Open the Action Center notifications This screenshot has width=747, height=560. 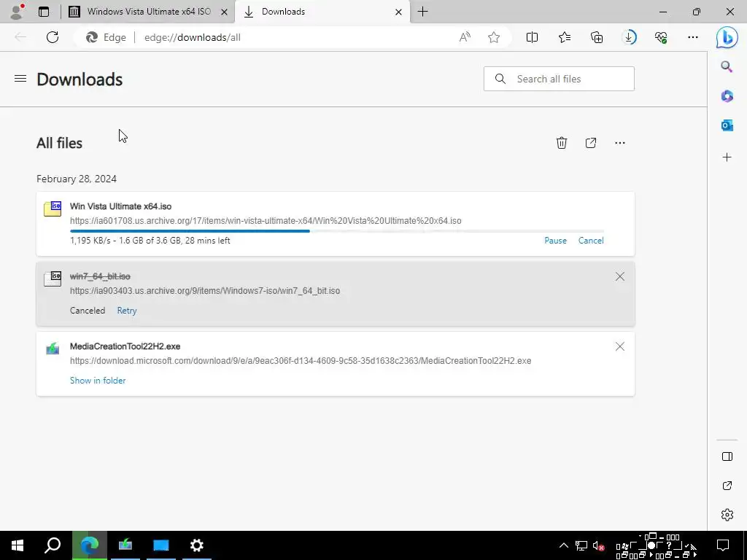(723, 545)
